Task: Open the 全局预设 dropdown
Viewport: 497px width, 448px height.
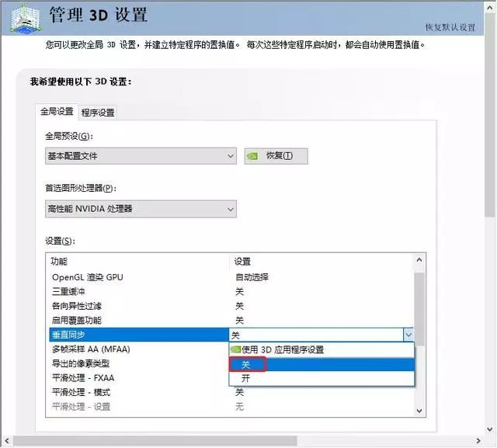Action: pyautogui.click(x=141, y=156)
